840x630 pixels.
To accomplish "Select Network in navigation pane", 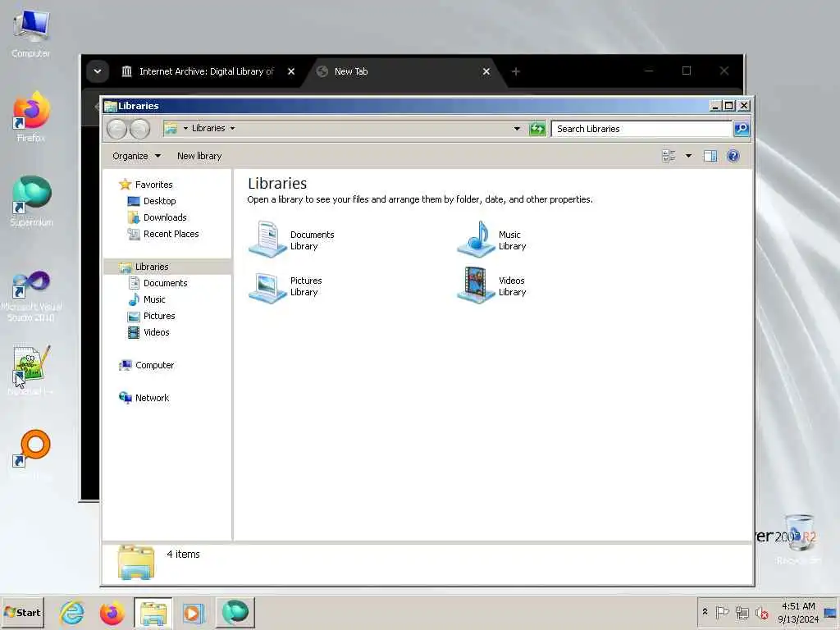I will (144, 398).
